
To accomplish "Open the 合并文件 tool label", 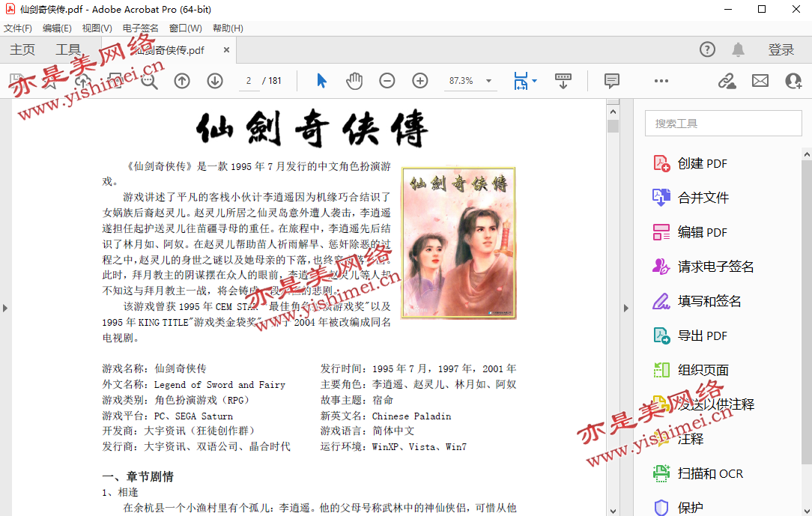I will coord(703,198).
